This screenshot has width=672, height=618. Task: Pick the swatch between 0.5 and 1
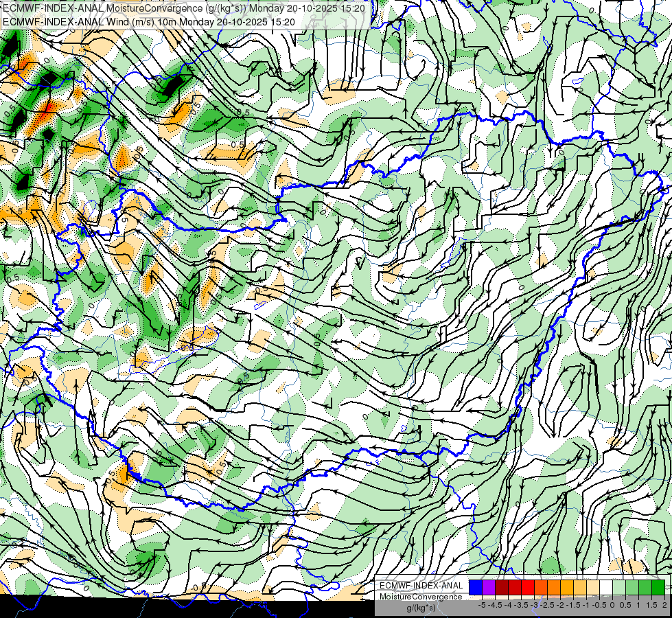(x=632, y=588)
